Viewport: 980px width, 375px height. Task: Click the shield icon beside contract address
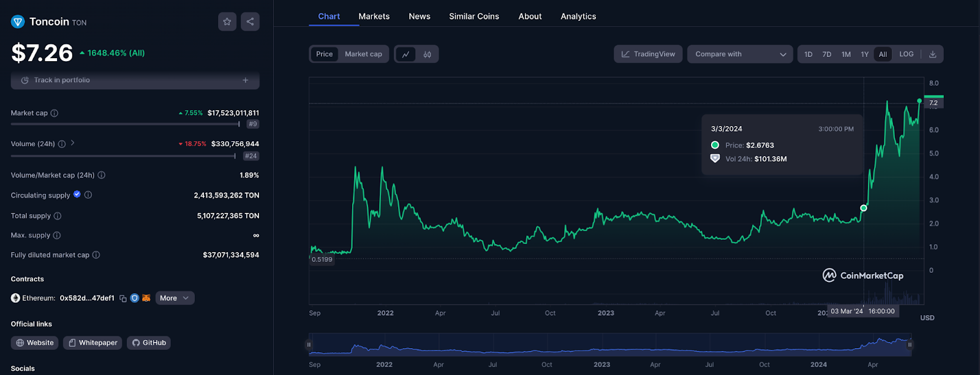point(135,298)
